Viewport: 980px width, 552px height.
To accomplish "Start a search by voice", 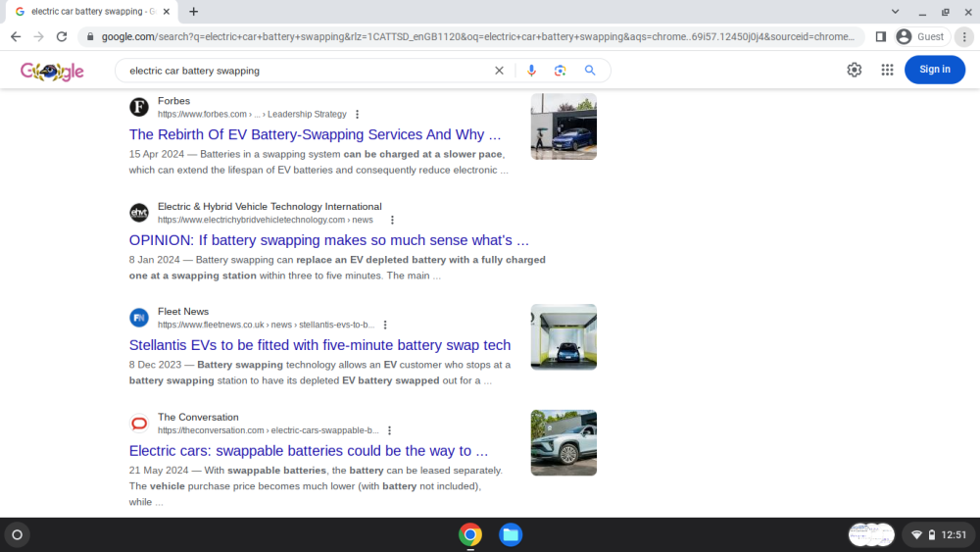I will click(531, 71).
